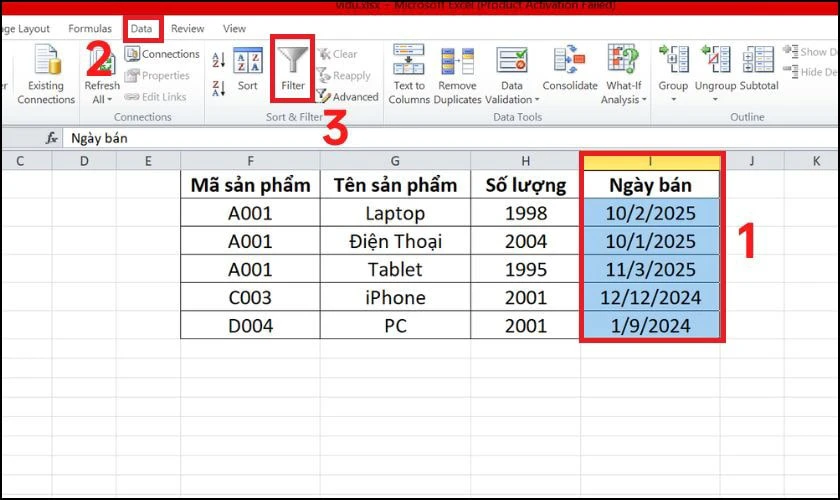
Task: Expand the Data Validation dropdown arrow
Action: point(537,100)
